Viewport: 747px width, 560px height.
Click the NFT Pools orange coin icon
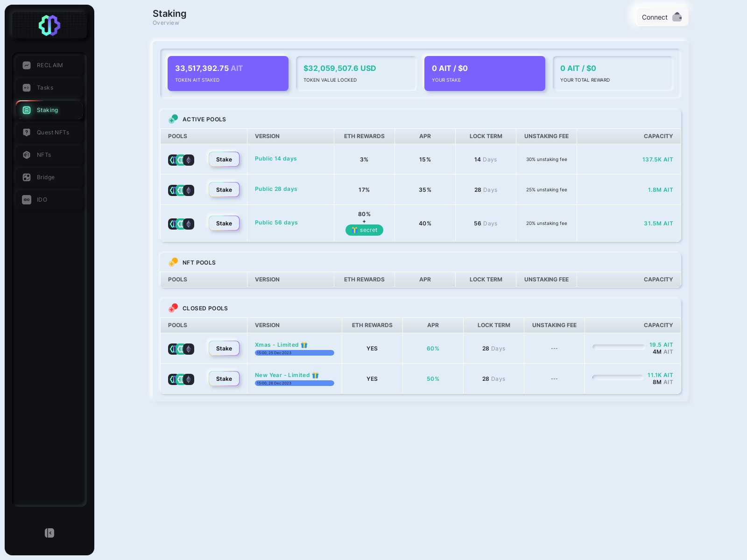(x=173, y=262)
